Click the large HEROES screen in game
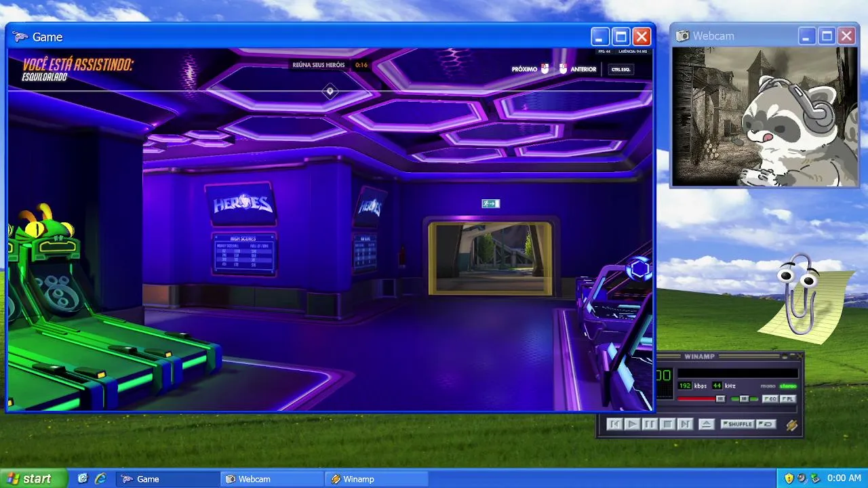The height and width of the screenshot is (488, 868). 241,204
